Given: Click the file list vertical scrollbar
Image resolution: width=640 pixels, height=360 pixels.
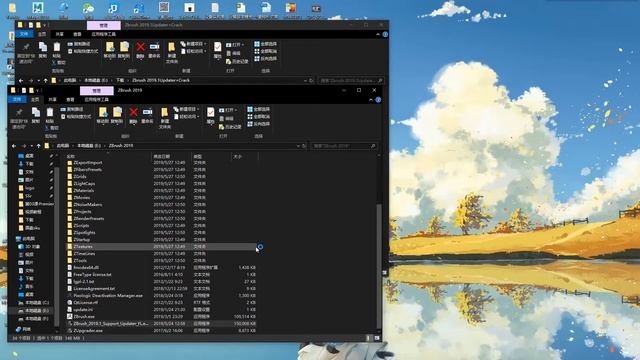Looking at the screenshot, I should tap(379, 265).
